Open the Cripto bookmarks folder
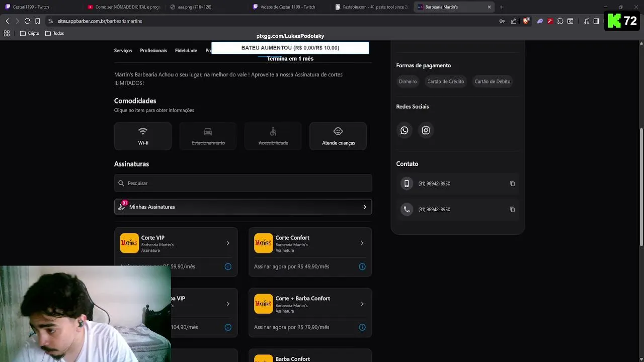 pyautogui.click(x=30, y=33)
